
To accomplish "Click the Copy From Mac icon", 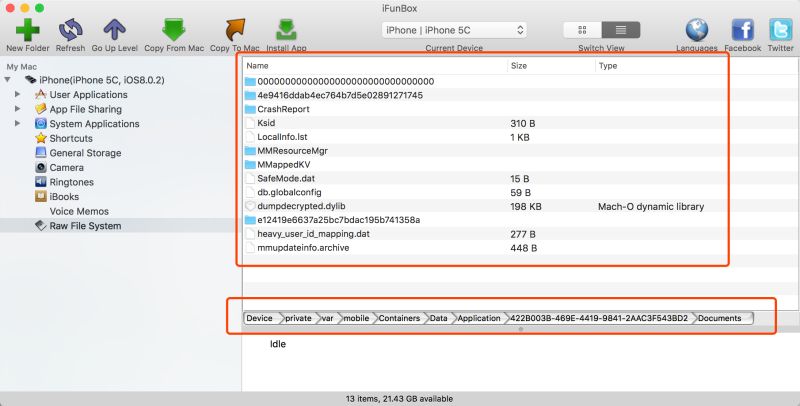I will 173,30.
